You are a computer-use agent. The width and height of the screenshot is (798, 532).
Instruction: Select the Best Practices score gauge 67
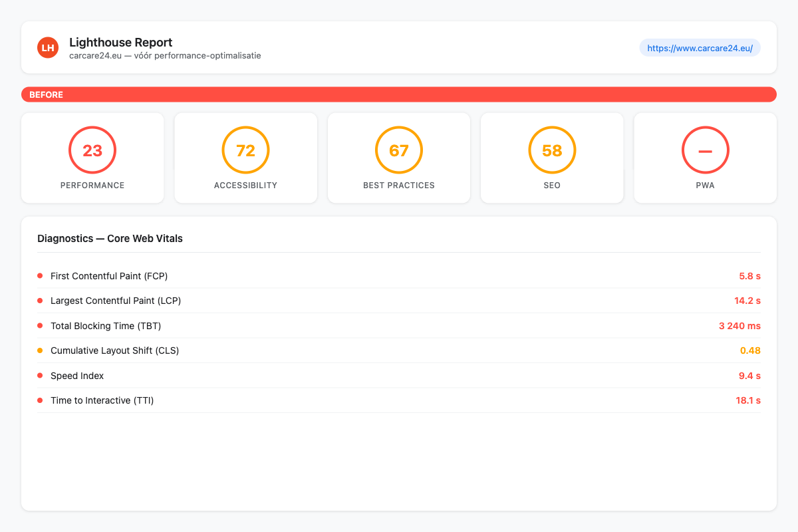click(x=399, y=150)
